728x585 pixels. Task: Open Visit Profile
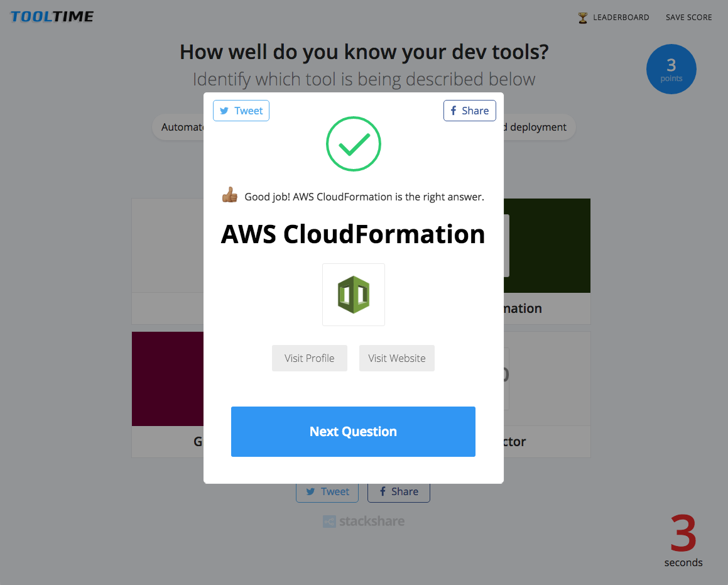pyautogui.click(x=309, y=358)
